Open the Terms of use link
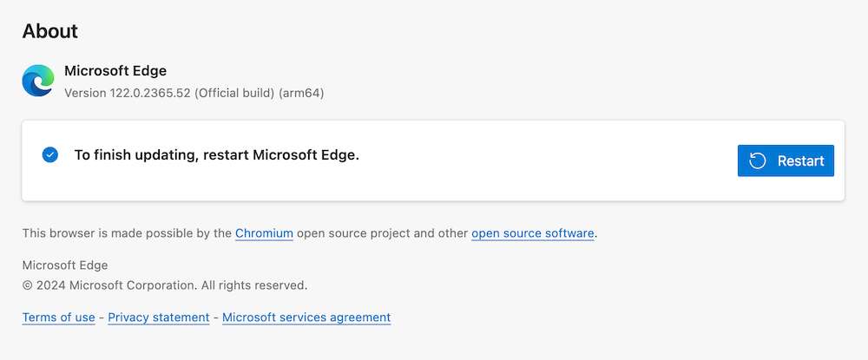The image size is (868, 360). [x=59, y=317]
